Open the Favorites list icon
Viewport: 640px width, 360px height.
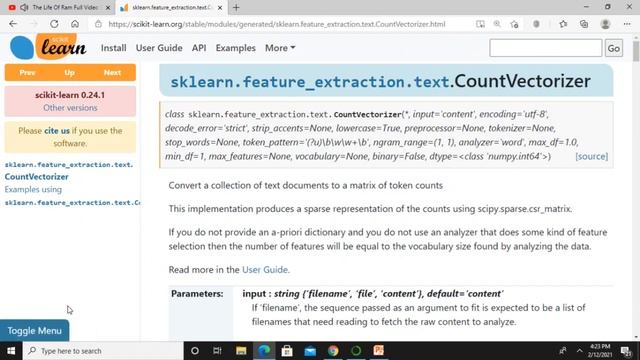click(563, 24)
